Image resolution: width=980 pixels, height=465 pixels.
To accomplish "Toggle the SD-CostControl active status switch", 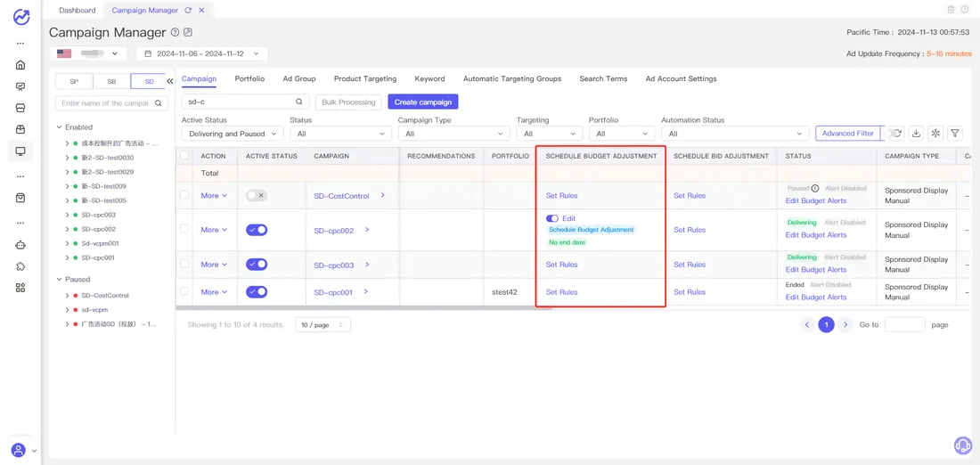I will point(257,196).
